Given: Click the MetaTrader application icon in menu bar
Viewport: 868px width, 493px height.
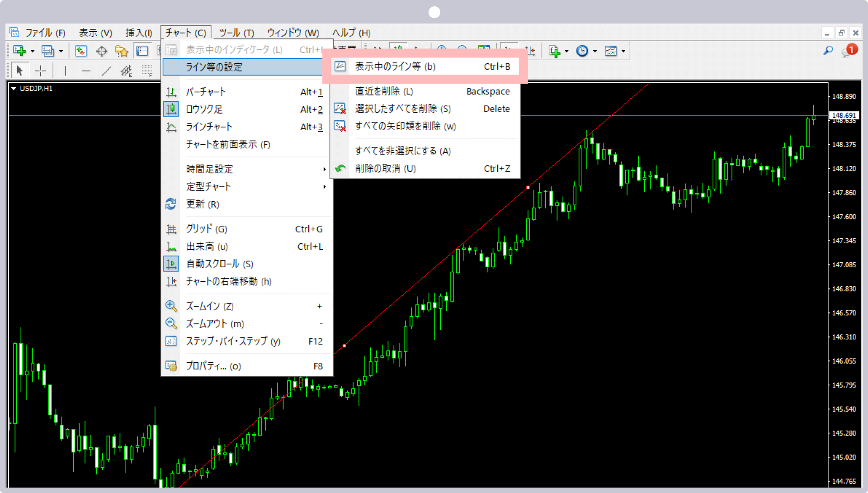Looking at the screenshot, I should point(14,32).
